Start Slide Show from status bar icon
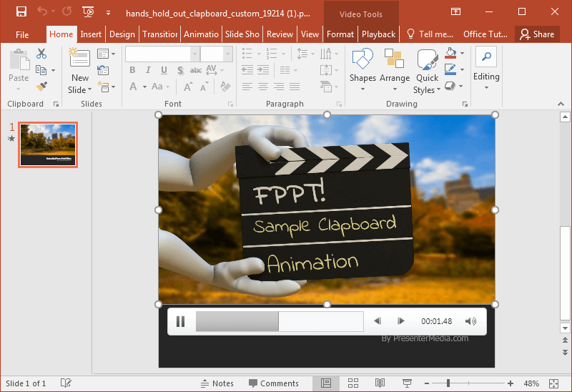 (x=407, y=383)
